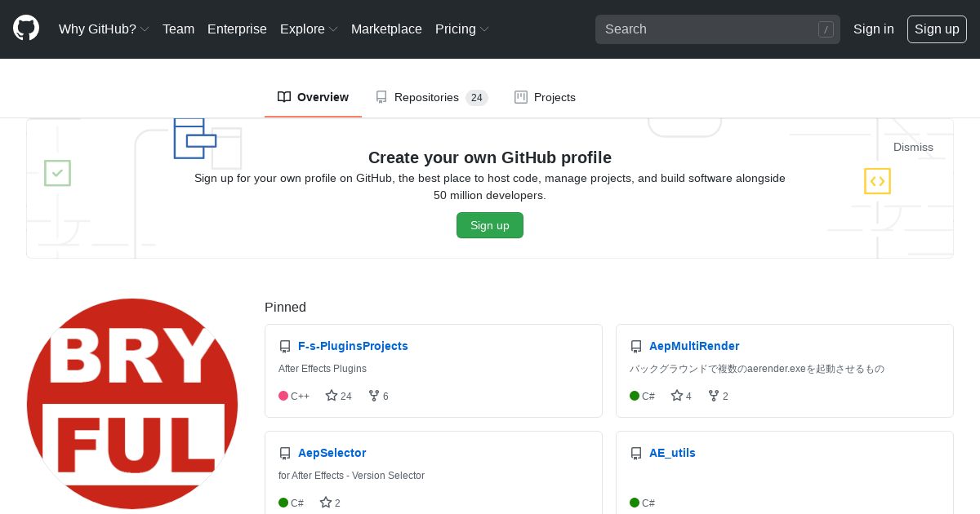Open the AepMultiRender repository link
The width and height of the screenshot is (980, 514).
[694, 346]
